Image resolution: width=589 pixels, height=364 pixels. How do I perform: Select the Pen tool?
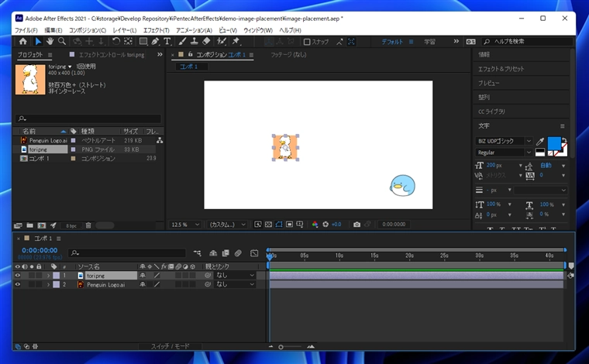click(x=155, y=42)
